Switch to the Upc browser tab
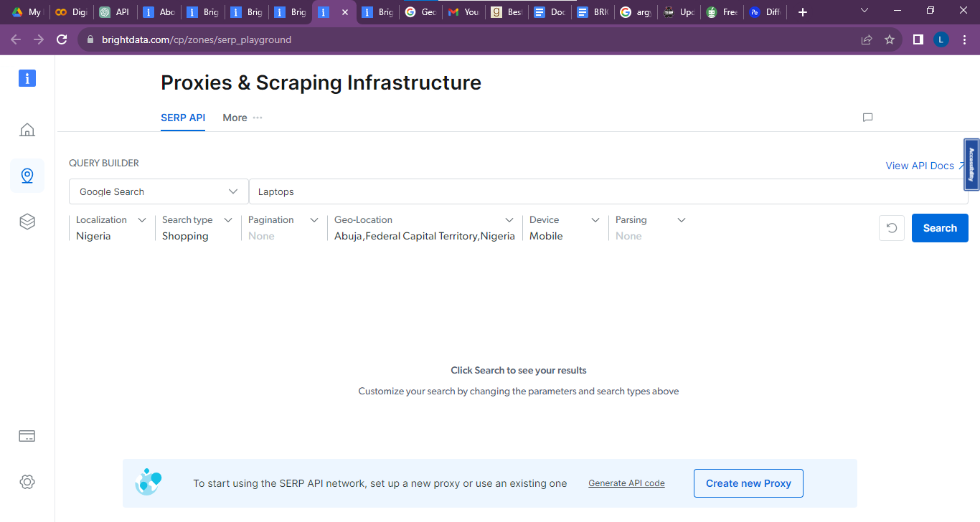Image resolution: width=980 pixels, height=522 pixels. tap(679, 12)
